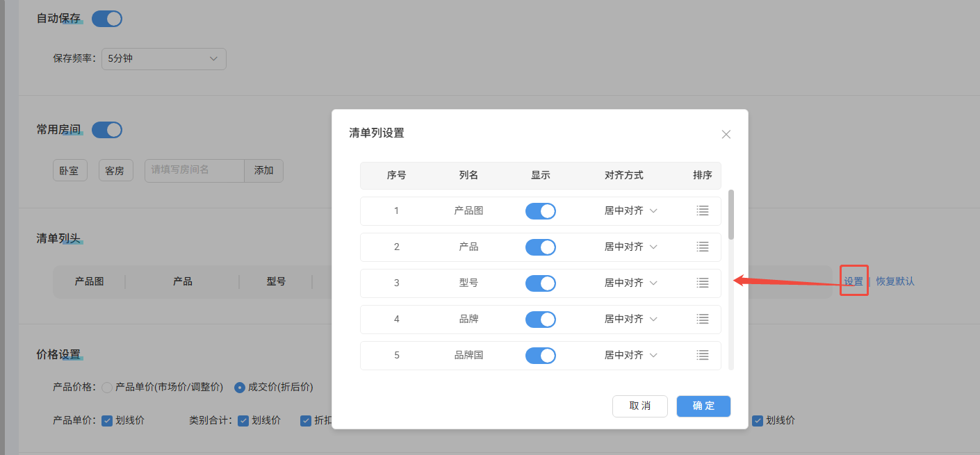Click the 客房 room tag

click(x=115, y=171)
